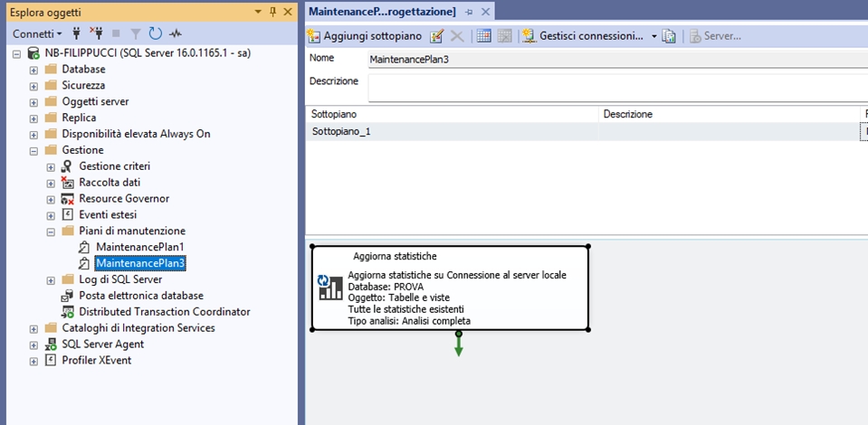The width and height of the screenshot is (868, 425).
Task: Expand the Replica folder
Action: pyautogui.click(x=33, y=118)
